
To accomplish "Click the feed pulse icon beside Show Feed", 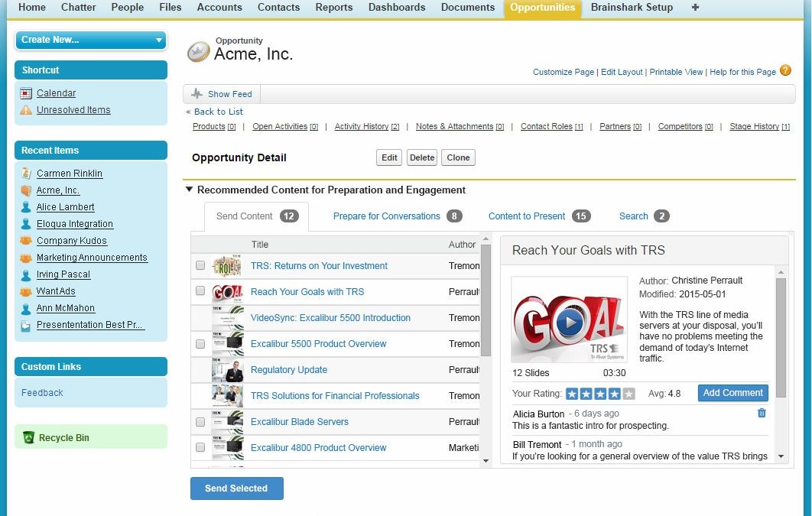I will (197, 94).
